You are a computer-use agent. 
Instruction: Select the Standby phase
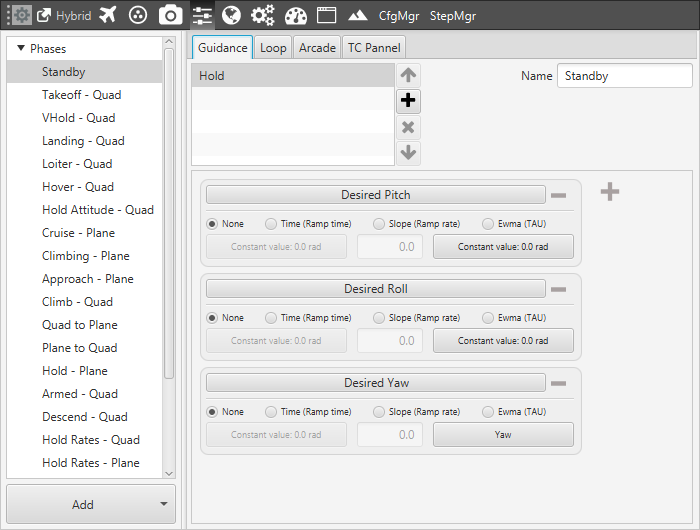(x=84, y=71)
